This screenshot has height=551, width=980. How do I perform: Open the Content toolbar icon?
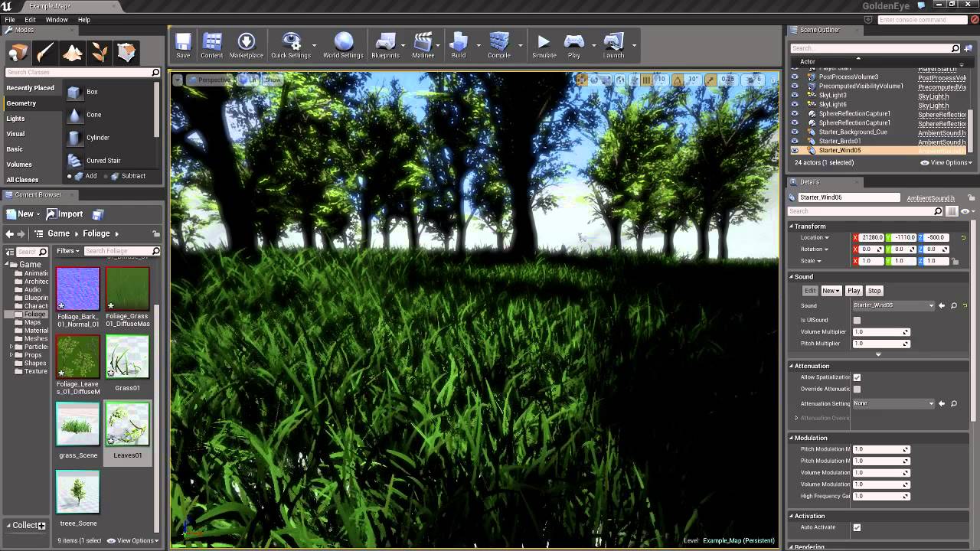[212, 46]
